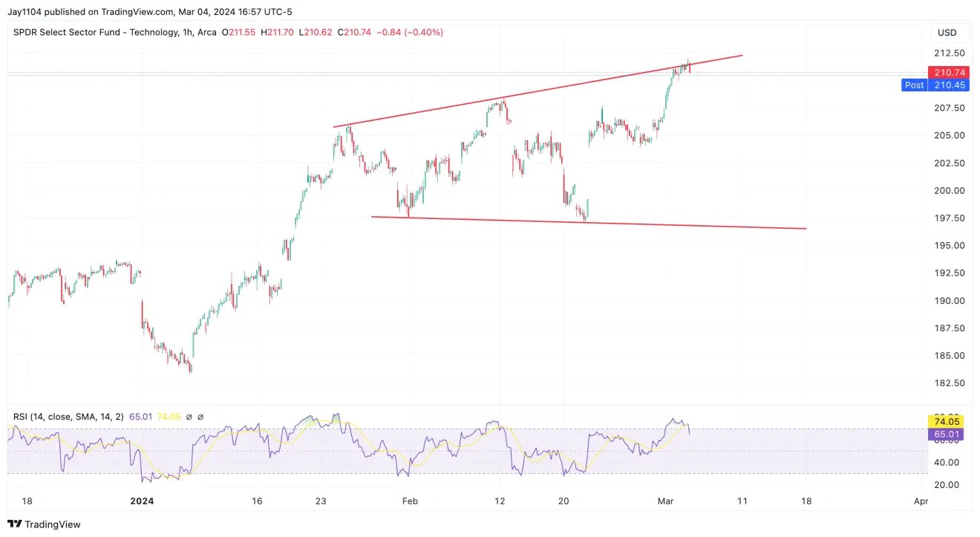The height and width of the screenshot is (537, 980).
Task: Click the 202.50 price axis label
Action: pyautogui.click(x=949, y=163)
